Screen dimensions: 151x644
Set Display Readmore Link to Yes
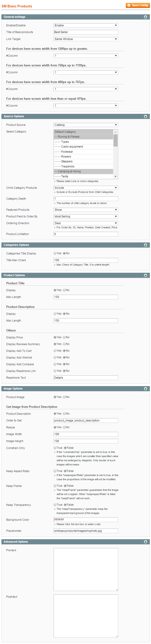[55, 371]
